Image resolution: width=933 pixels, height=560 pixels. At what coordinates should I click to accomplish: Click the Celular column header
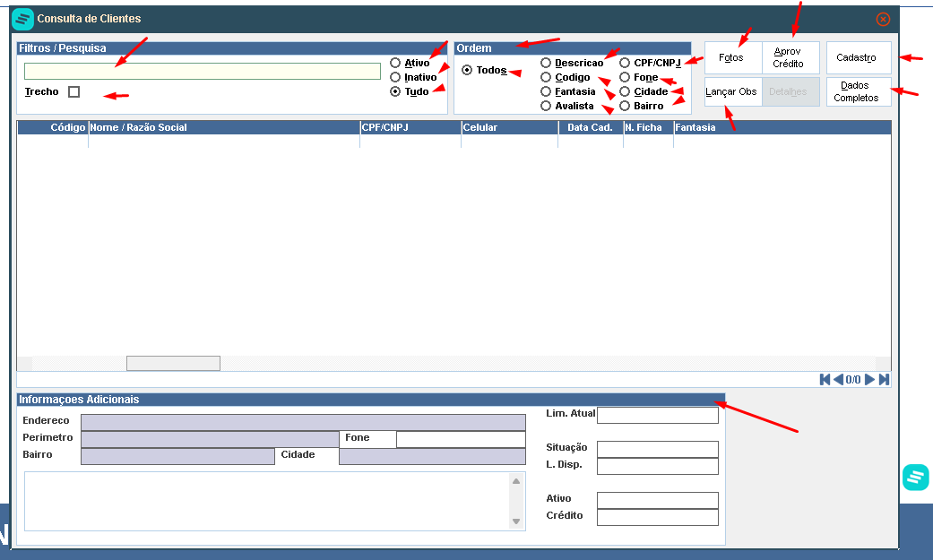coord(510,127)
